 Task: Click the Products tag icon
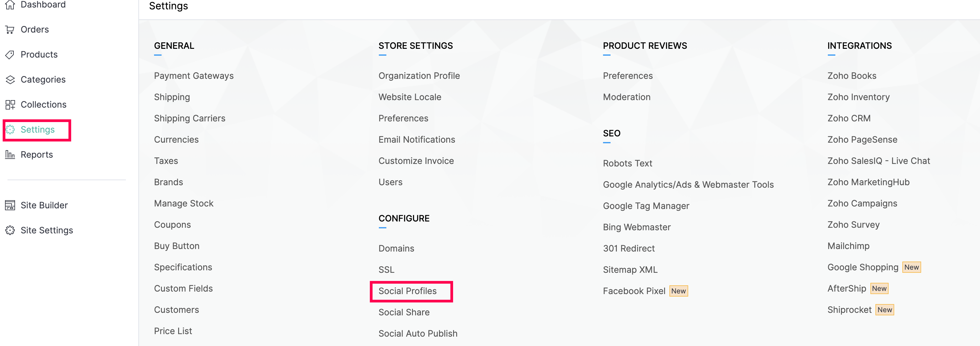pos(10,55)
